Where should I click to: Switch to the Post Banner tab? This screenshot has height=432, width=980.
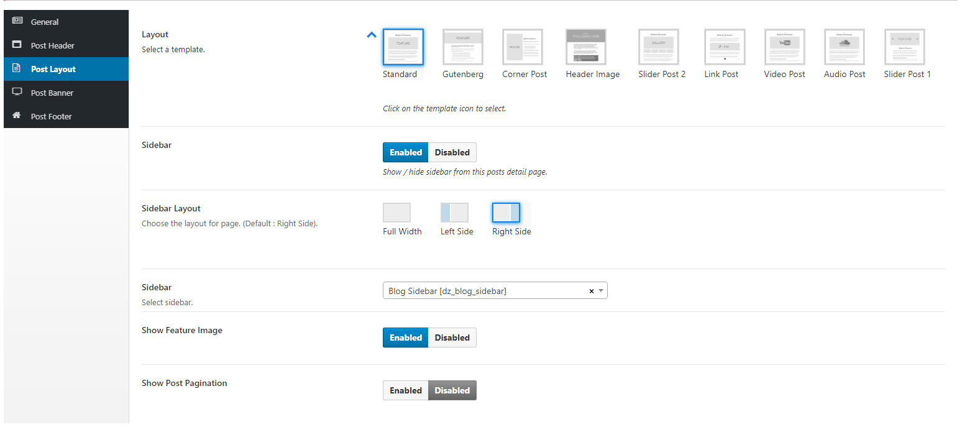[52, 93]
